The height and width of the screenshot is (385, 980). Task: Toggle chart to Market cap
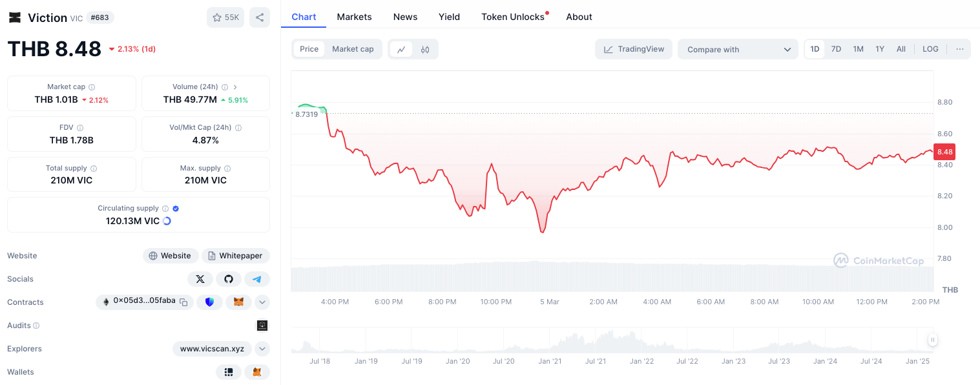[x=353, y=49]
